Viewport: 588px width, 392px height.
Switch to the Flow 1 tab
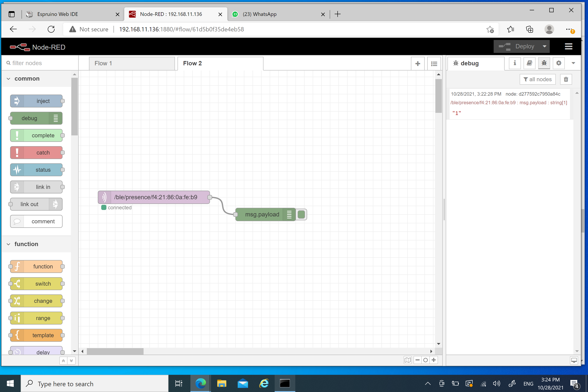132,63
